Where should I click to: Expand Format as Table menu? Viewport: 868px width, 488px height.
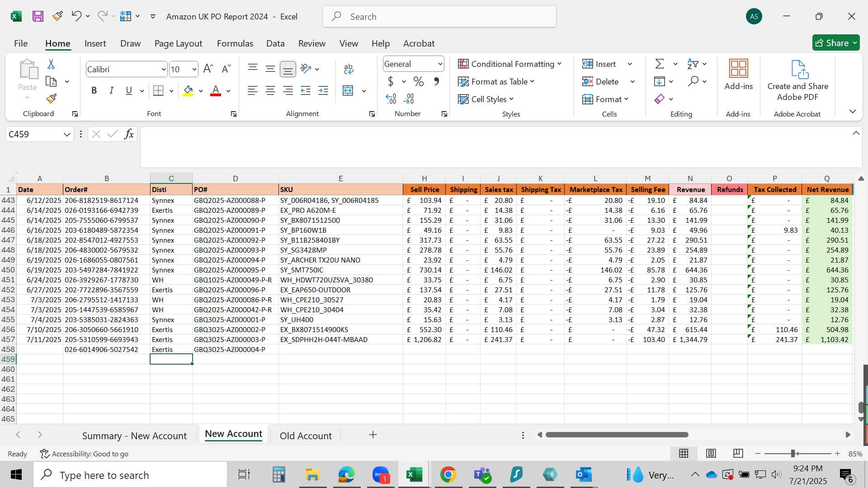[496, 82]
